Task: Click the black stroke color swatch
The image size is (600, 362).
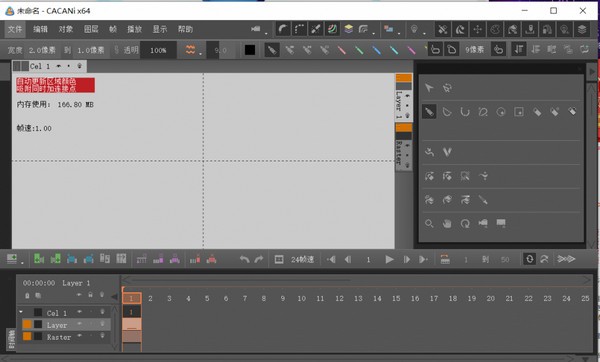Action: (x=250, y=50)
